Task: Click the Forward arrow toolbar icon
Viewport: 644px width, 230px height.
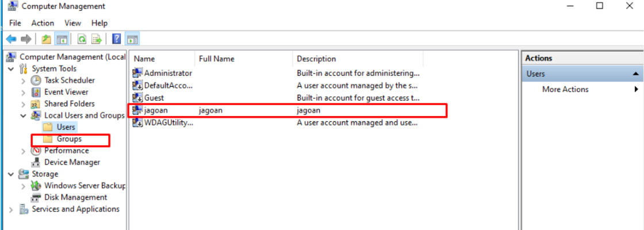Action: point(26,40)
